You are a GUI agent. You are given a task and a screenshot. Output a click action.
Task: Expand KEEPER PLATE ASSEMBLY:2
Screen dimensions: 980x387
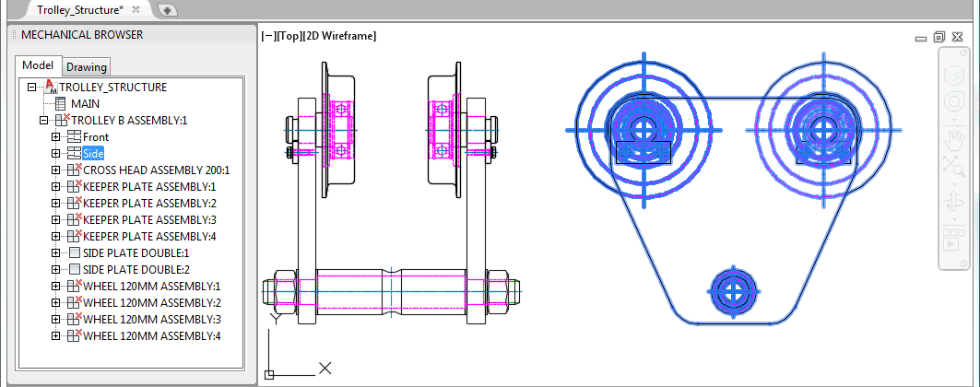pyautogui.click(x=55, y=204)
